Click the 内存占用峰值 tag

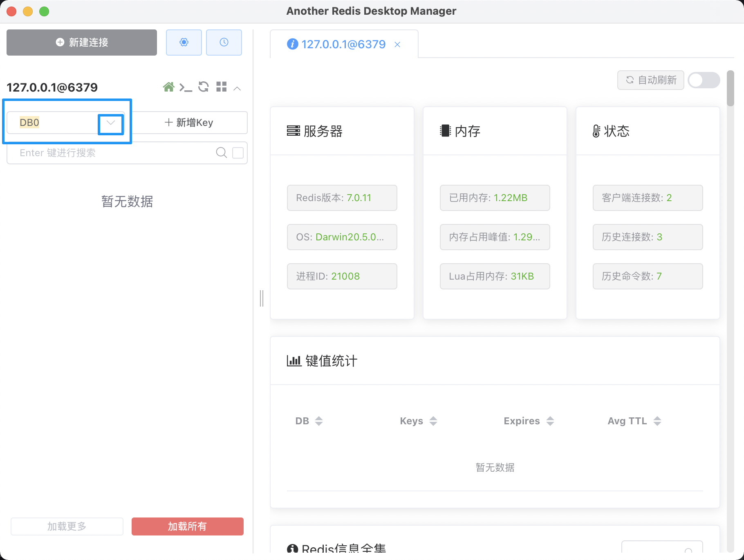495,237
